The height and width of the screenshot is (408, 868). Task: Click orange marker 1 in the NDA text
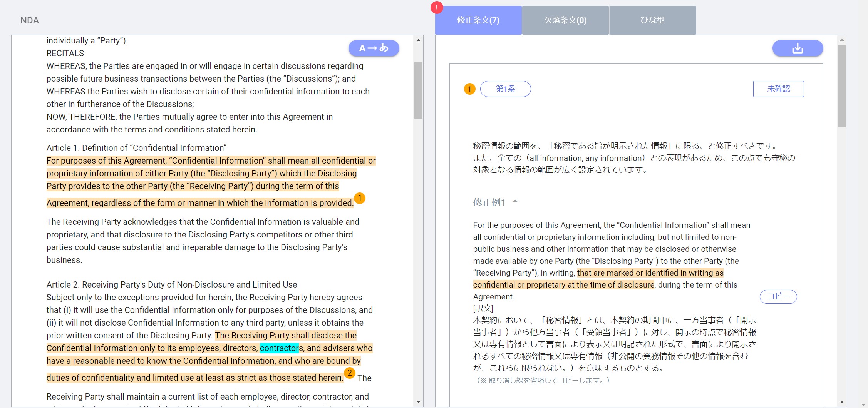click(359, 198)
